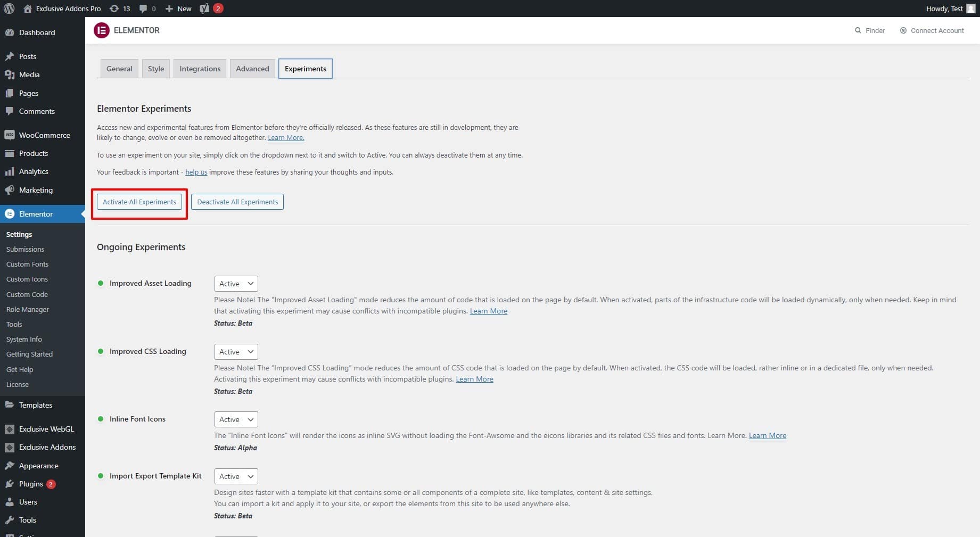This screenshot has width=980, height=537.
Task: Open Learn More link for Improved Asset Loading
Action: [x=489, y=311]
